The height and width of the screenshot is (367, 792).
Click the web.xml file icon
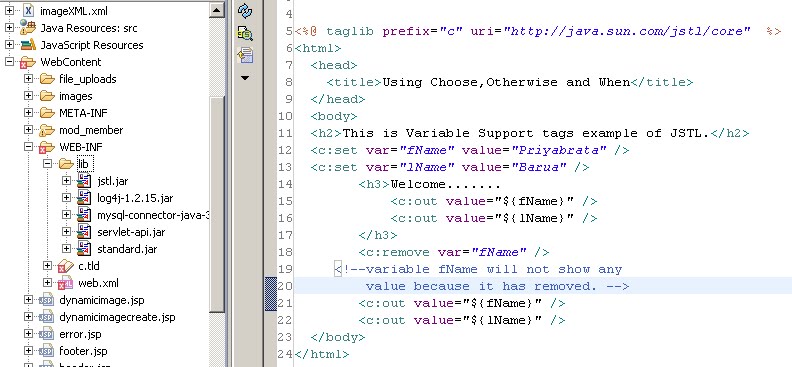tap(65, 283)
